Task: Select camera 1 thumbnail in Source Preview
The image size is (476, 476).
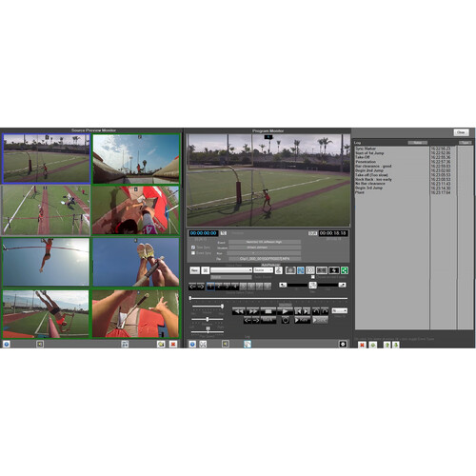Action: pos(47,158)
